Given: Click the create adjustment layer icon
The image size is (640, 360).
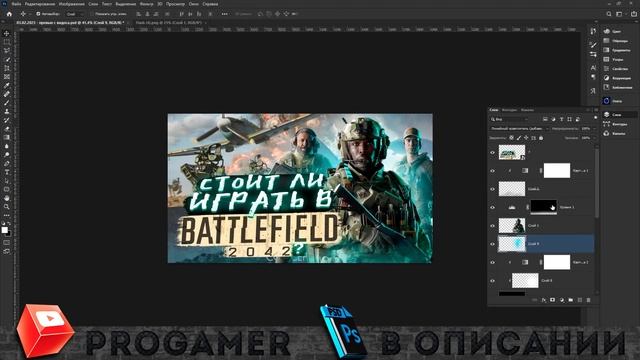Looking at the screenshot, I should [562, 300].
